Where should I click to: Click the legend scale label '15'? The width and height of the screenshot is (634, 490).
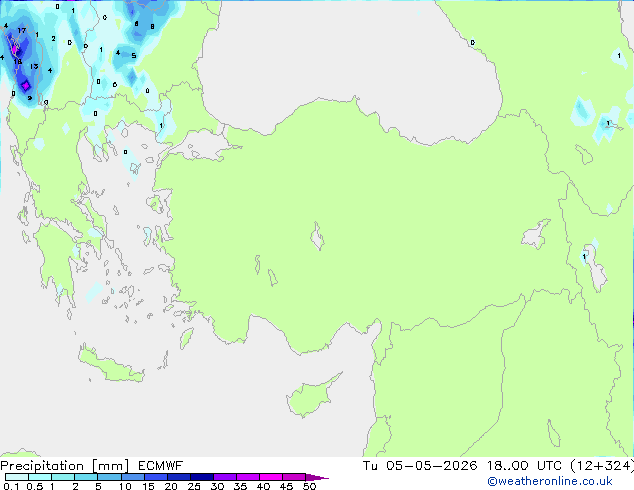tap(148, 486)
